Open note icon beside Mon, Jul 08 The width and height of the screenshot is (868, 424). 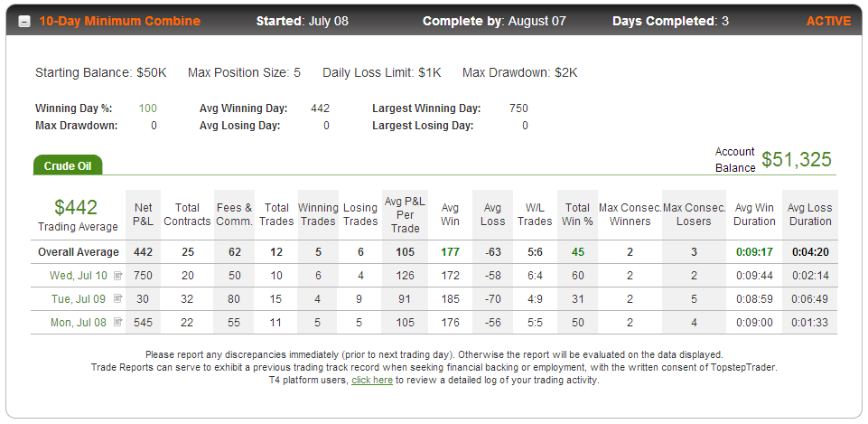coord(117,322)
